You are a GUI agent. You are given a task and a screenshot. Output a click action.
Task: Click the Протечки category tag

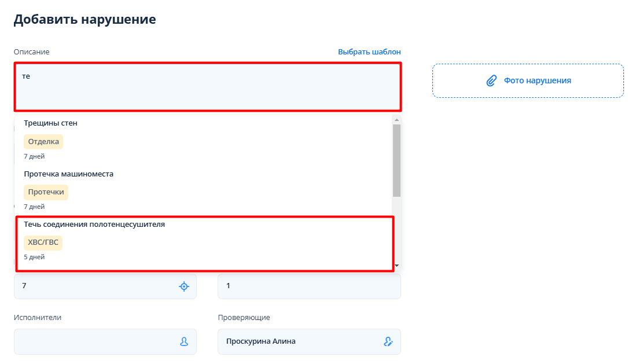point(46,192)
